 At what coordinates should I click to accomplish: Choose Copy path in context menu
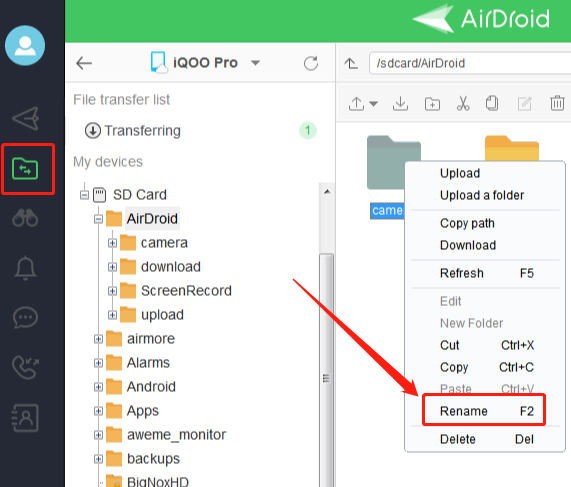[x=467, y=223]
